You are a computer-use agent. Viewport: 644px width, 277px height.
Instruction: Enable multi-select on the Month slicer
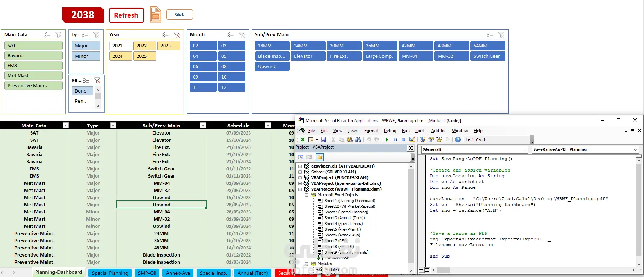(230, 35)
